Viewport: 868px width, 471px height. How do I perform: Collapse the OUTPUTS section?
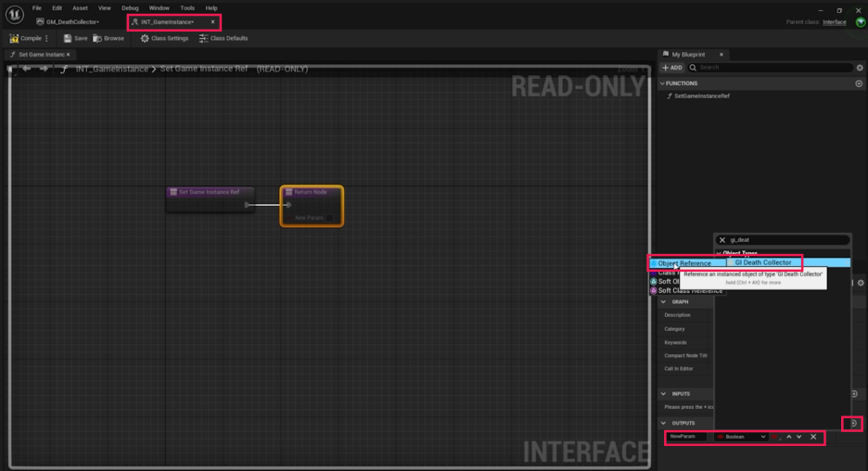663,424
